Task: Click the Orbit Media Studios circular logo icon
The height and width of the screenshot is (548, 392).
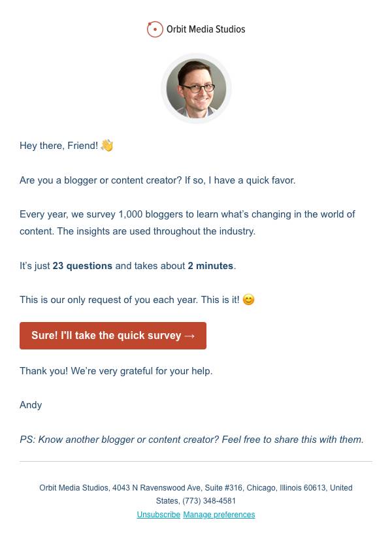Action: (155, 29)
